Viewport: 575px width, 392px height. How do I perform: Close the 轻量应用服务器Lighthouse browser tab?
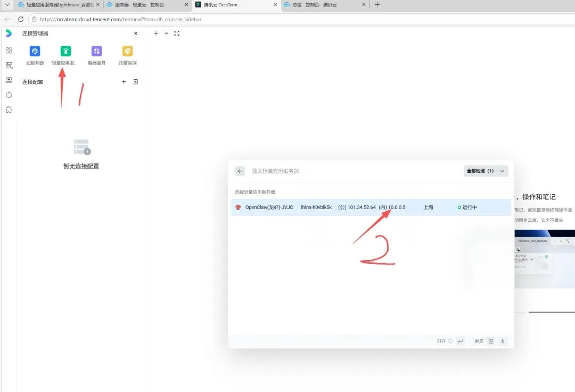(x=98, y=5)
